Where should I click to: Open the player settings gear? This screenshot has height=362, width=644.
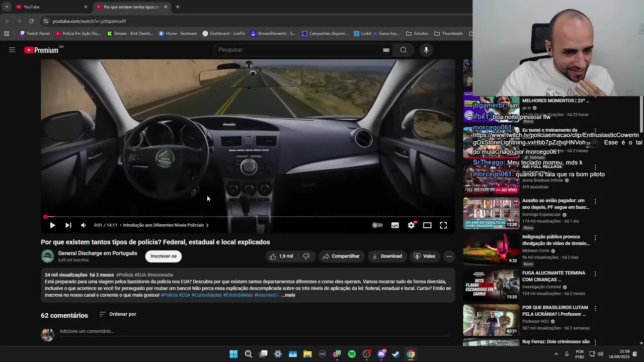click(411, 225)
